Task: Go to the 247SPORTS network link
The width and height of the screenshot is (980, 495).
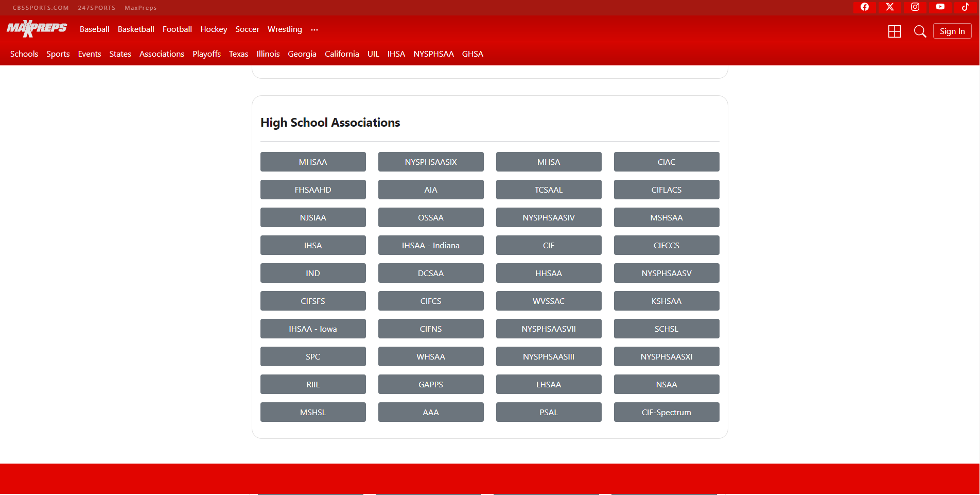Action: [97, 8]
